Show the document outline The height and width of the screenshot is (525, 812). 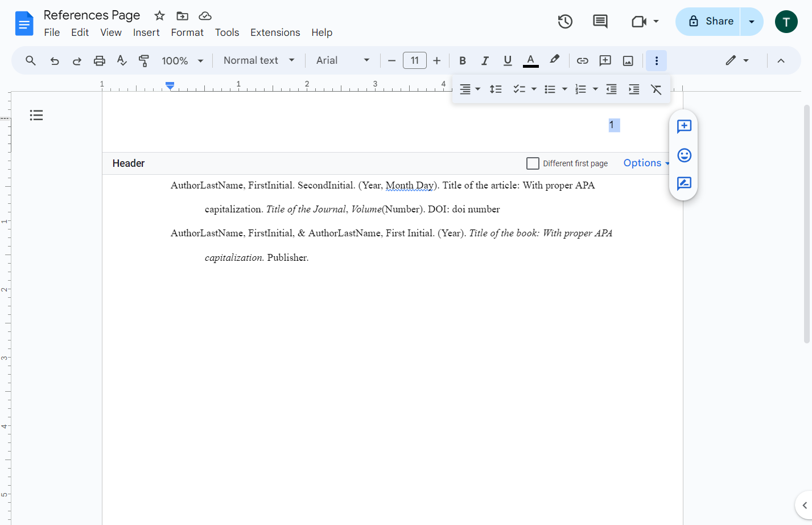click(x=36, y=116)
